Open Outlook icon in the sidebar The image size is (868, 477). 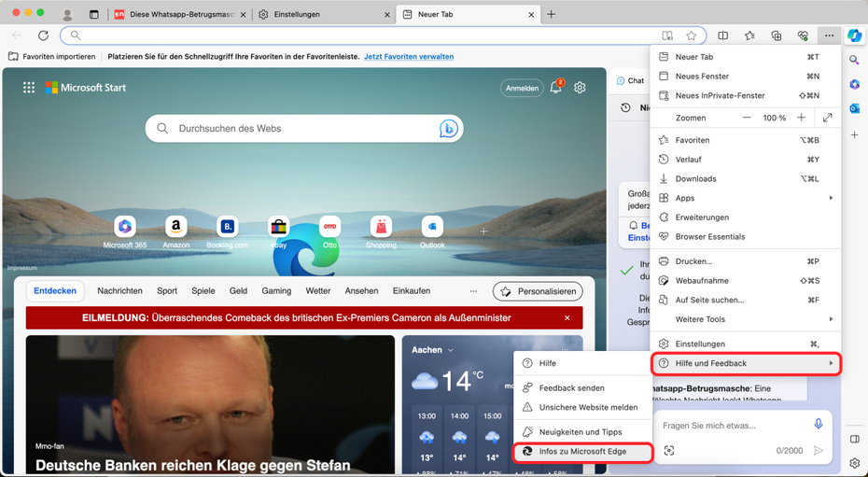coord(854,108)
